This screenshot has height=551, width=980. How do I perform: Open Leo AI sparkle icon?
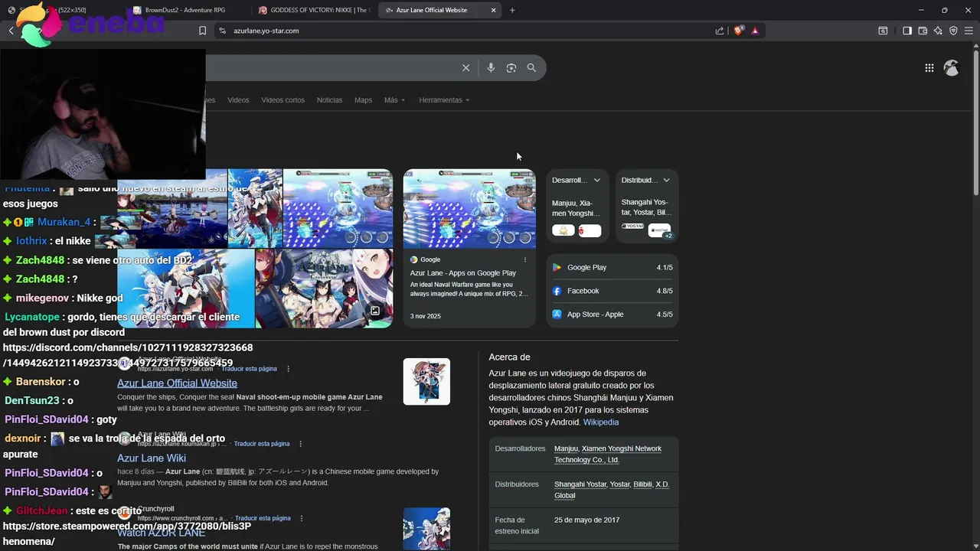point(938,31)
